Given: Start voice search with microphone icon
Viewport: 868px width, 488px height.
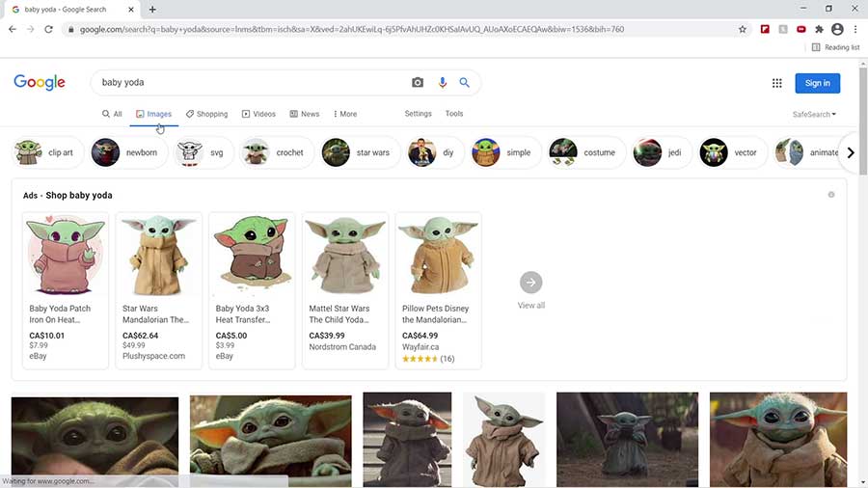Looking at the screenshot, I should pyautogui.click(x=443, y=82).
